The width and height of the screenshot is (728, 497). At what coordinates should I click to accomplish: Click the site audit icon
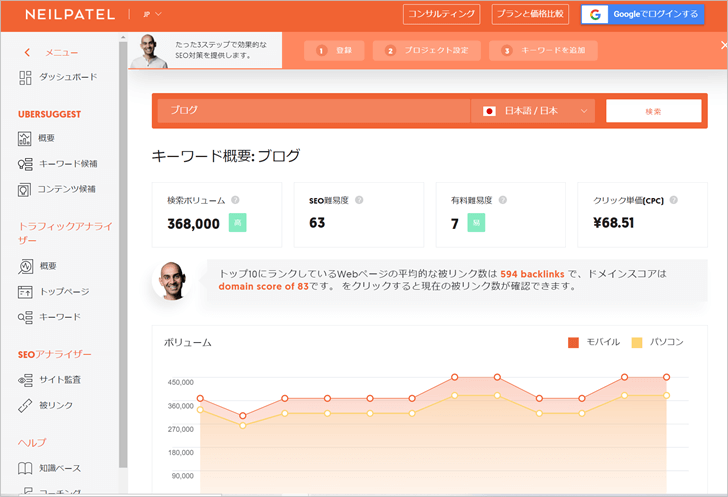[25, 380]
